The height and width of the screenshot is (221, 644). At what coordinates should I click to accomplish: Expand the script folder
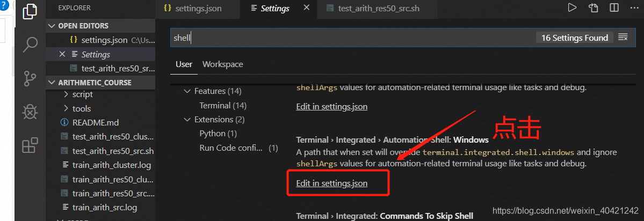[x=78, y=94]
